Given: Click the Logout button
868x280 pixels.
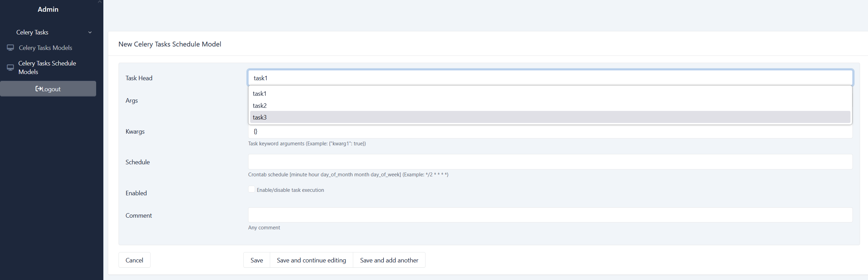Looking at the screenshot, I should (x=48, y=89).
